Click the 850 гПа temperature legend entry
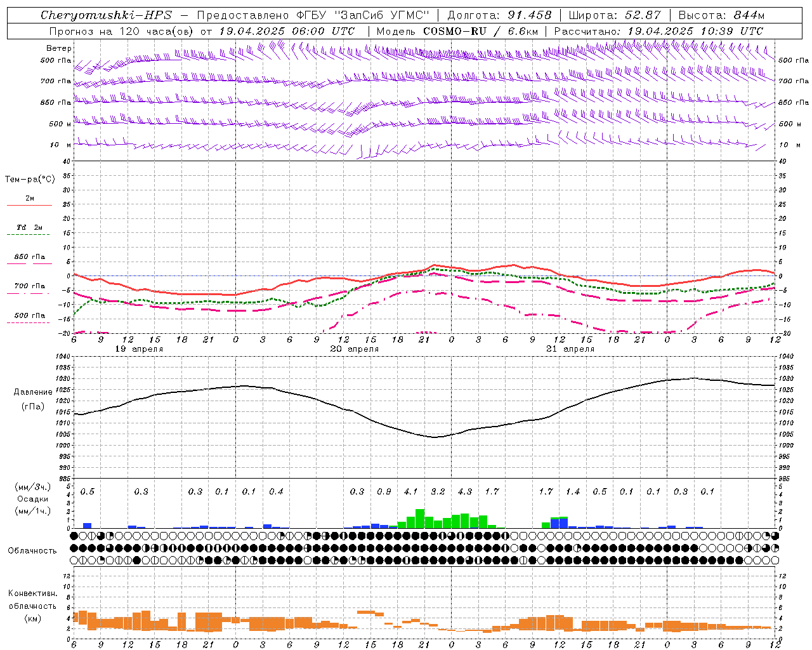812x650 pixels. (x=30, y=257)
